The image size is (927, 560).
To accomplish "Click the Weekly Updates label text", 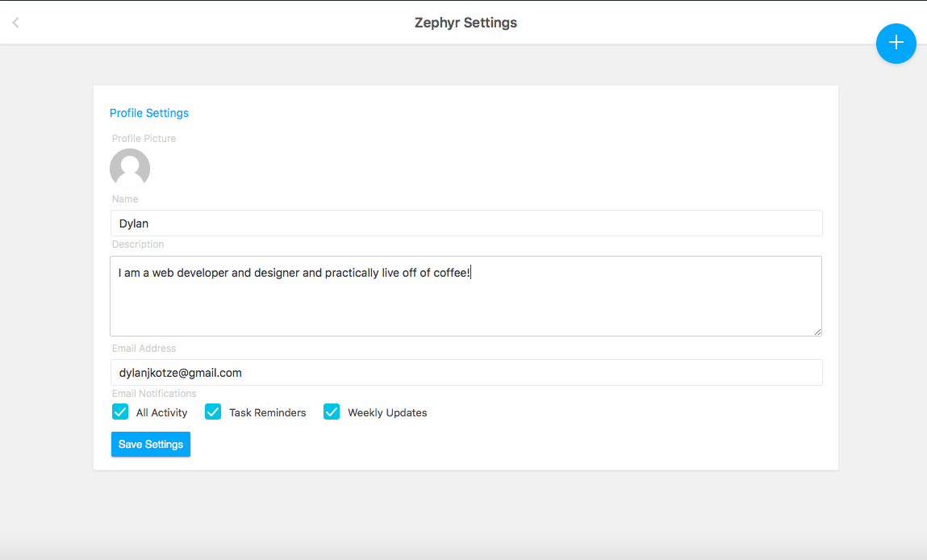I will point(387,413).
